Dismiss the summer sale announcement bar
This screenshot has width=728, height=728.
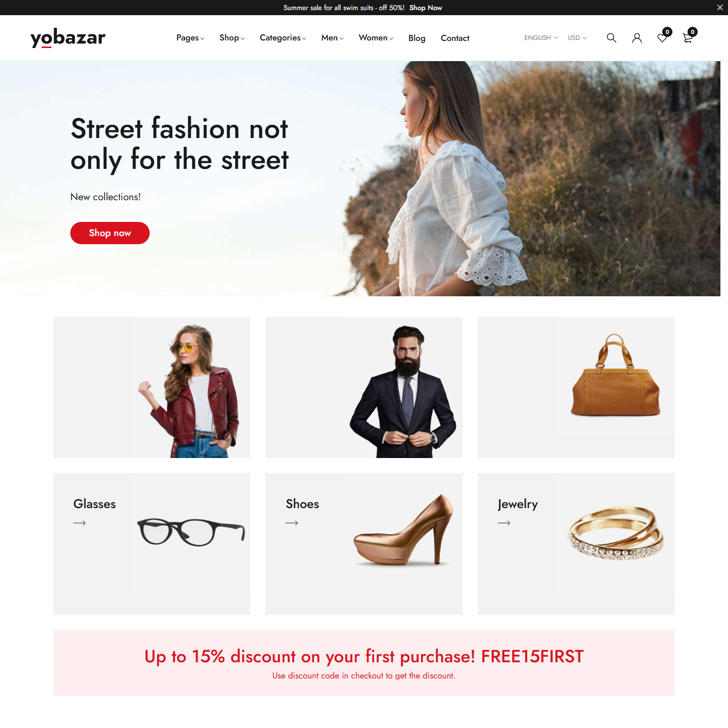click(720, 8)
